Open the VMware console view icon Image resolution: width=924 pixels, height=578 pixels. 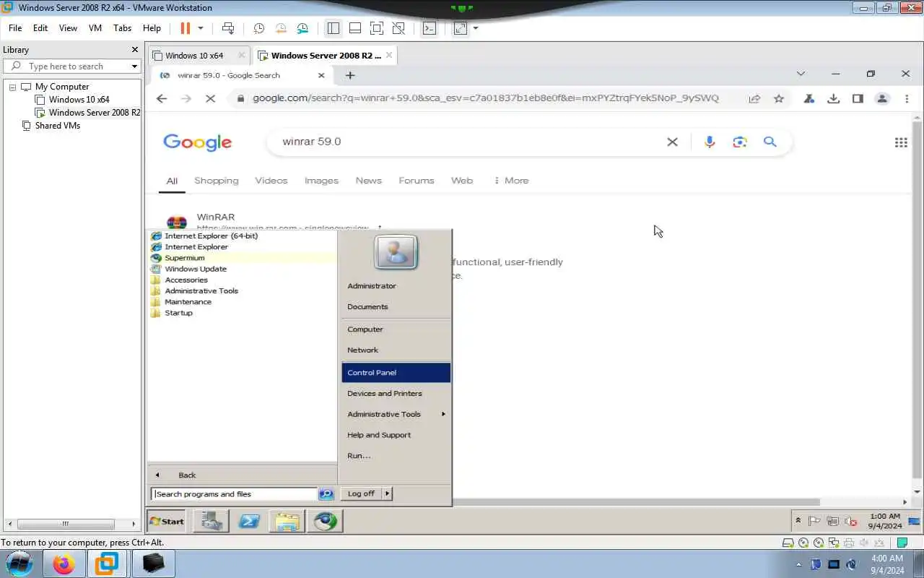(x=430, y=28)
